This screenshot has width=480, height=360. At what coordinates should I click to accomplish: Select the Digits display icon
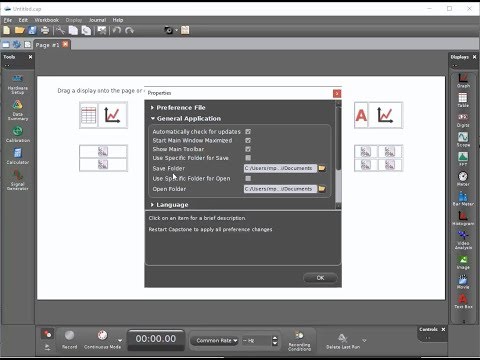coord(463,120)
